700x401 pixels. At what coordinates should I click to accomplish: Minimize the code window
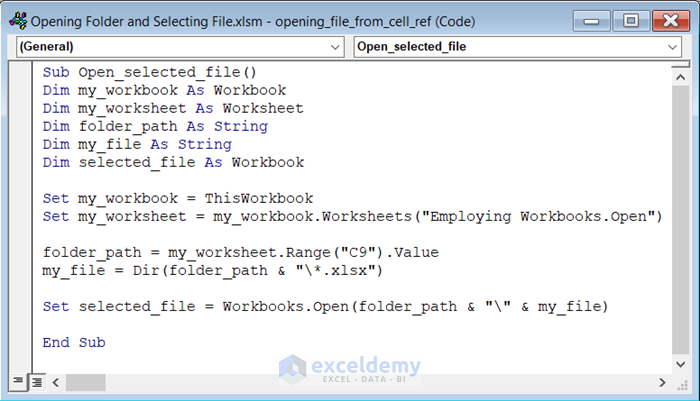(590, 20)
